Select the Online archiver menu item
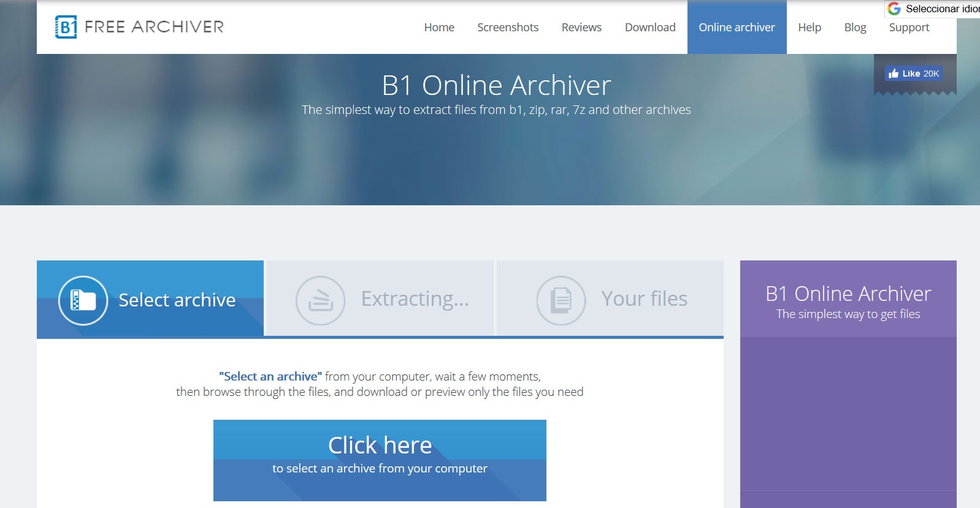980x508 pixels. [x=737, y=27]
